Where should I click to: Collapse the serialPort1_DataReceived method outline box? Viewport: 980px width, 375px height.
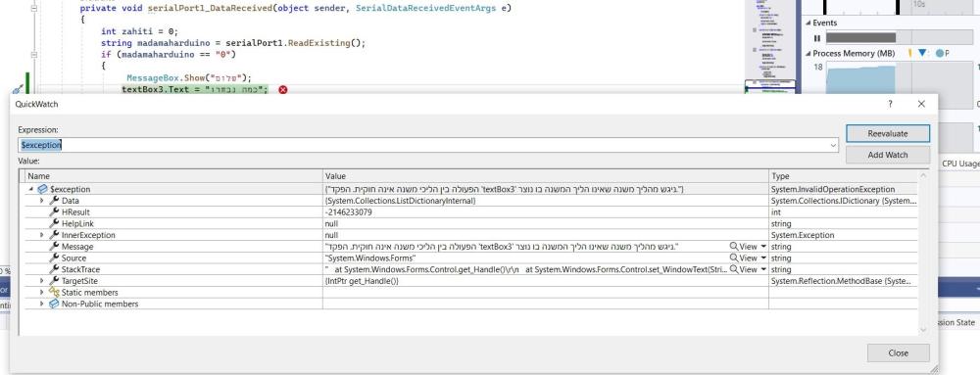(x=33, y=9)
